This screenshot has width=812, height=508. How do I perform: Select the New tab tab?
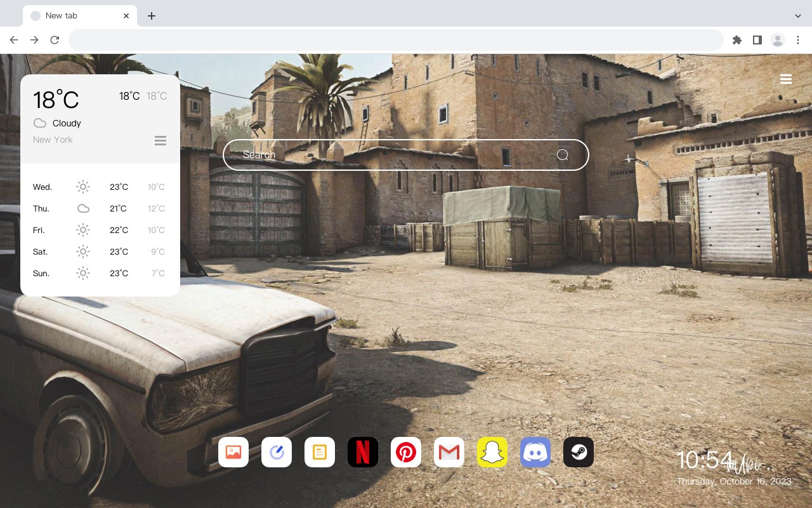[80, 16]
